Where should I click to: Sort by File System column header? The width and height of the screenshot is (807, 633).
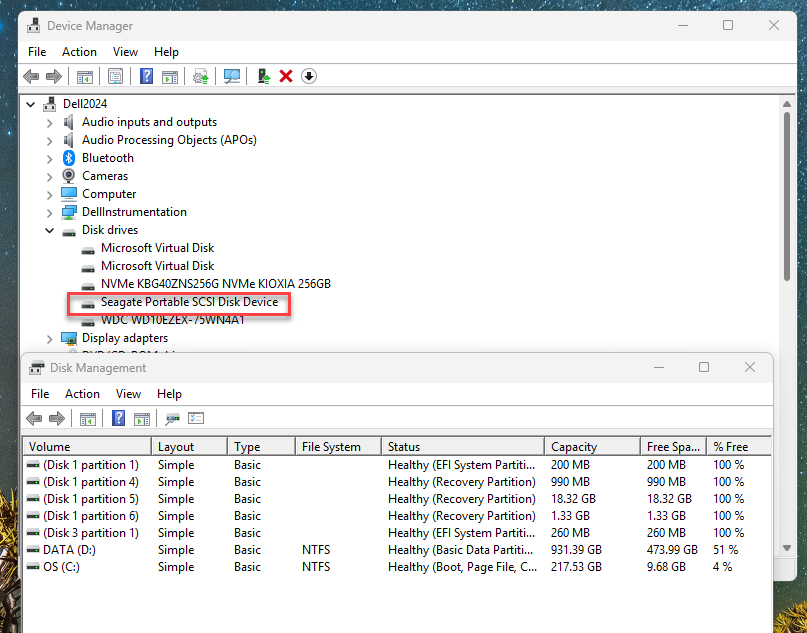[x=339, y=446]
